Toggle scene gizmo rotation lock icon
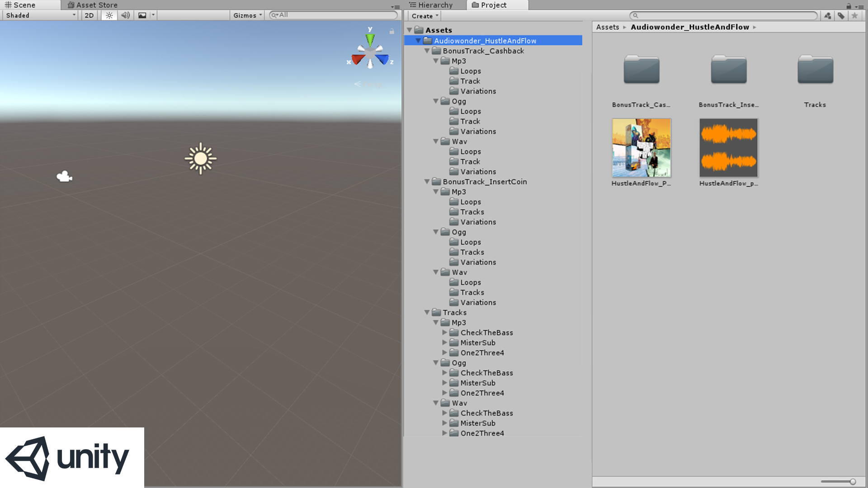The width and height of the screenshot is (868, 488). pyautogui.click(x=392, y=31)
